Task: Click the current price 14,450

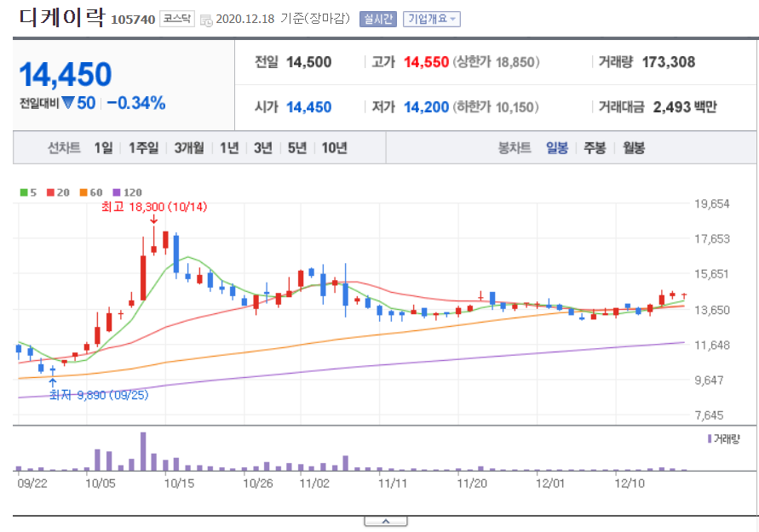Action: tap(66, 75)
